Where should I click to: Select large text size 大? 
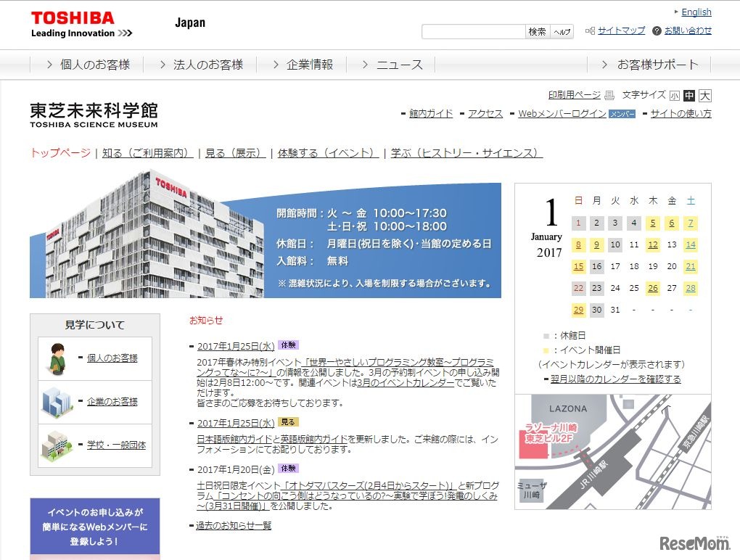704,96
